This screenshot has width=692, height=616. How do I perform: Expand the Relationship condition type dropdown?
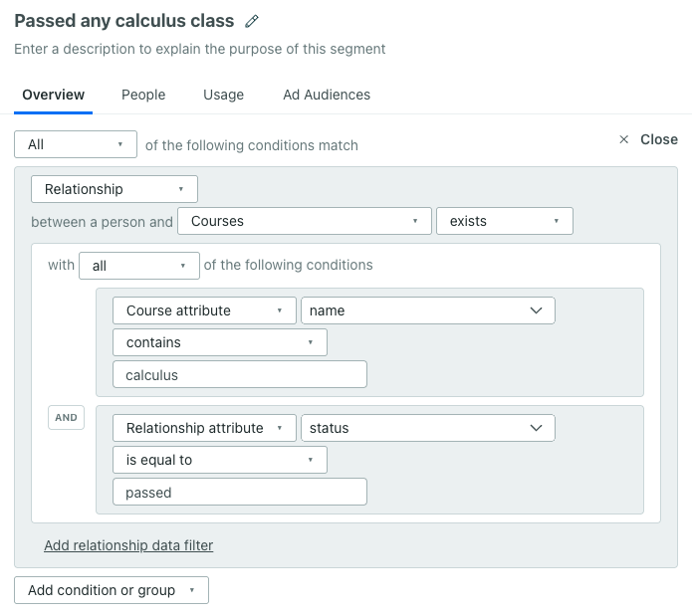tap(115, 189)
